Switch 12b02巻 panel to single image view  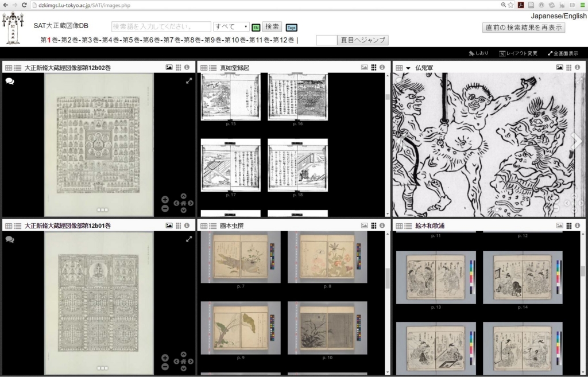point(169,68)
